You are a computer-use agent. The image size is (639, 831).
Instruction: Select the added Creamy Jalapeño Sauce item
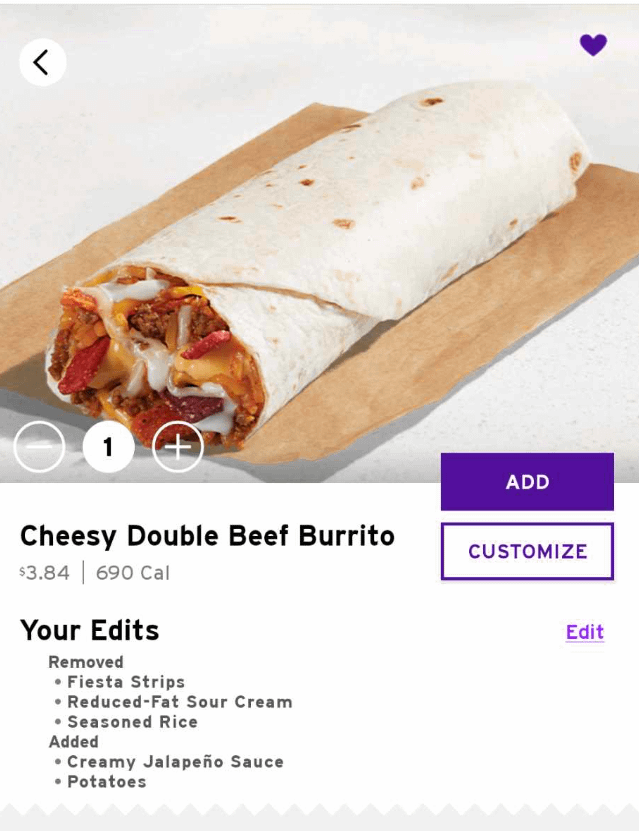point(175,762)
